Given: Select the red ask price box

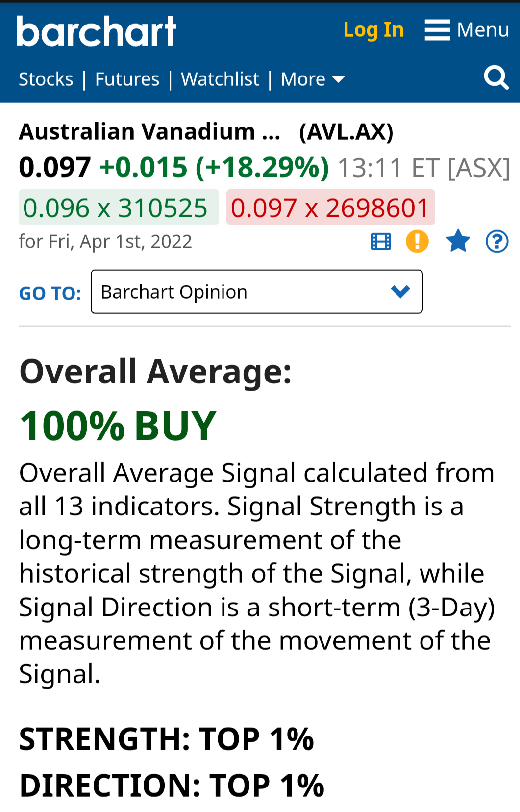Looking at the screenshot, I should (330, 207).
